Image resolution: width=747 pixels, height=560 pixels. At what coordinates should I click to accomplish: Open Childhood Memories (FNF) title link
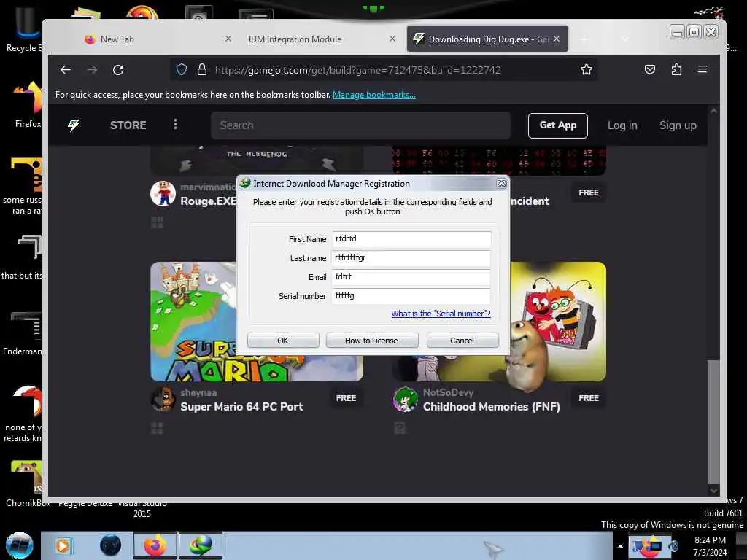[x=491, y=407]
